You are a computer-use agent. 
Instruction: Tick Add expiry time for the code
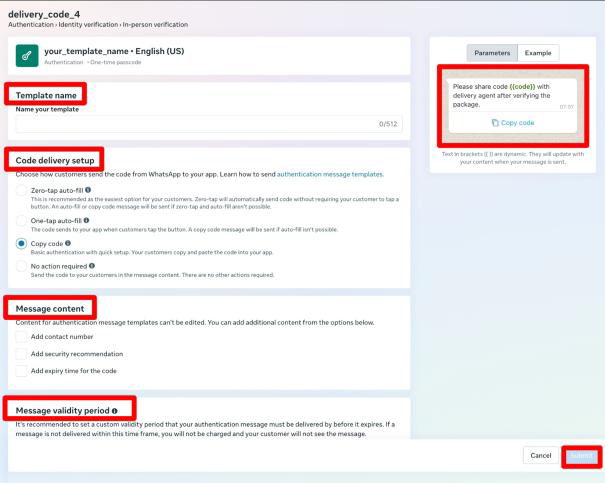point(21,371)
